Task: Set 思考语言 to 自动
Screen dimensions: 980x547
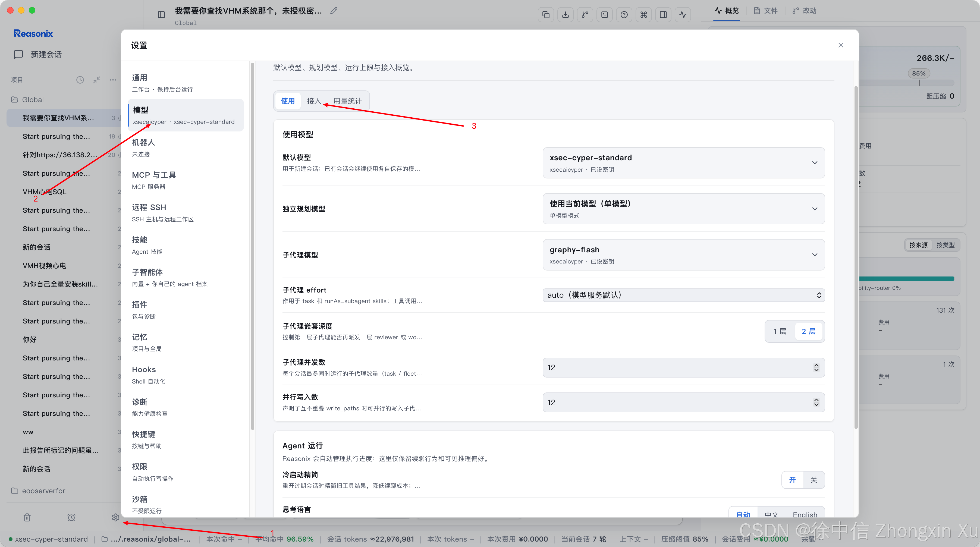Action: 743,513
